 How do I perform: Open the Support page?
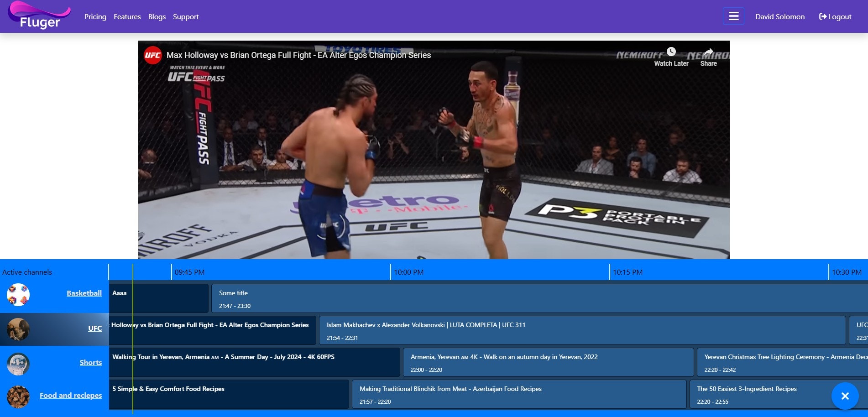(186, 16)
